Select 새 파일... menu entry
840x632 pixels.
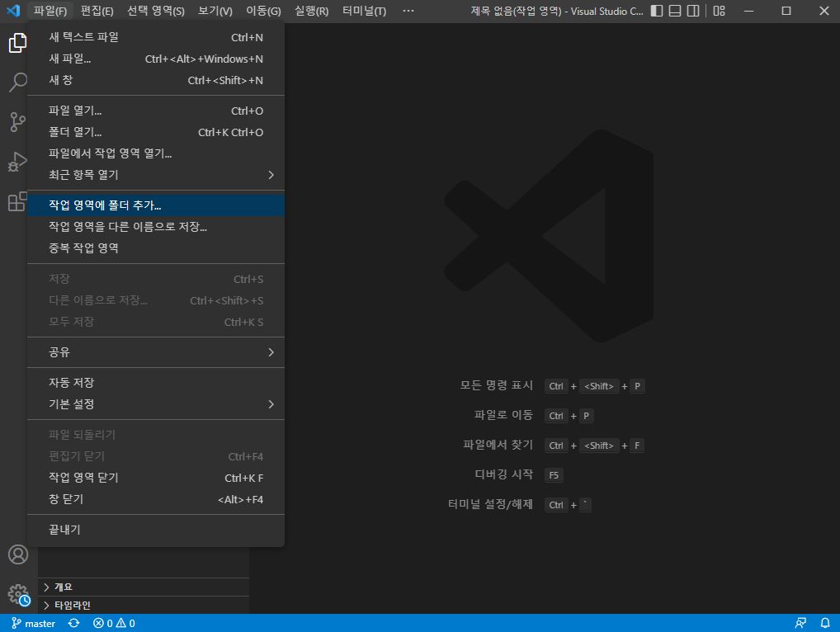point(156,59)
